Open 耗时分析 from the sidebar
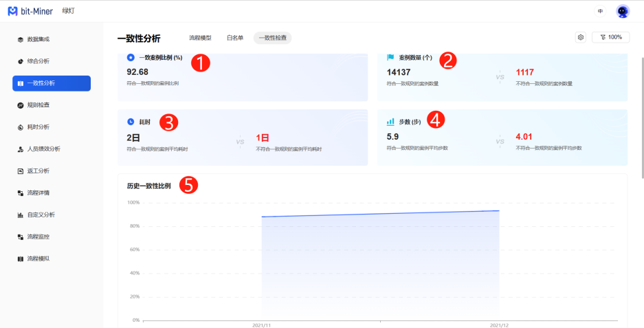The height and width of the screenshot is (328, 644). point(38,127)
